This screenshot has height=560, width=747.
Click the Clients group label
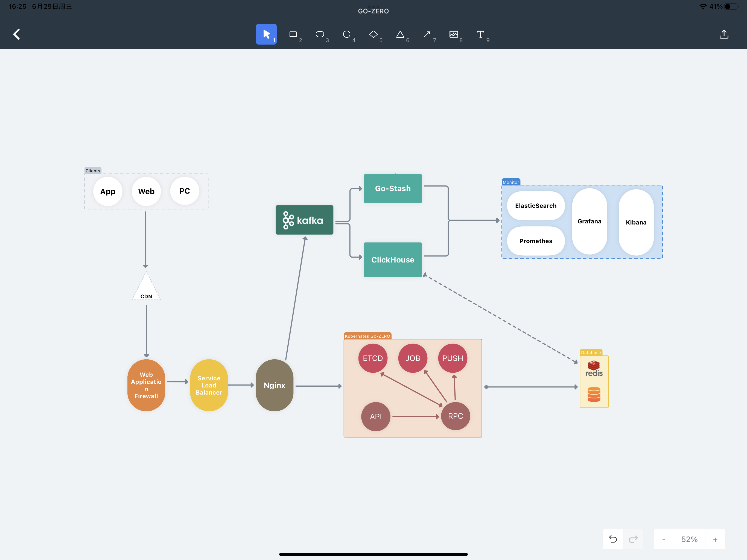pyautogui.click(x=93, y=171)
